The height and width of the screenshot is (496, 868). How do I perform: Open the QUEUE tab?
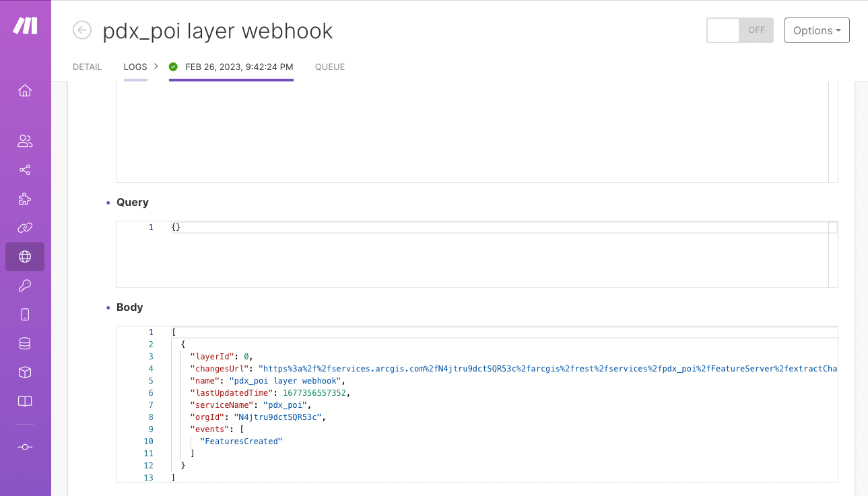coord(330,67)
